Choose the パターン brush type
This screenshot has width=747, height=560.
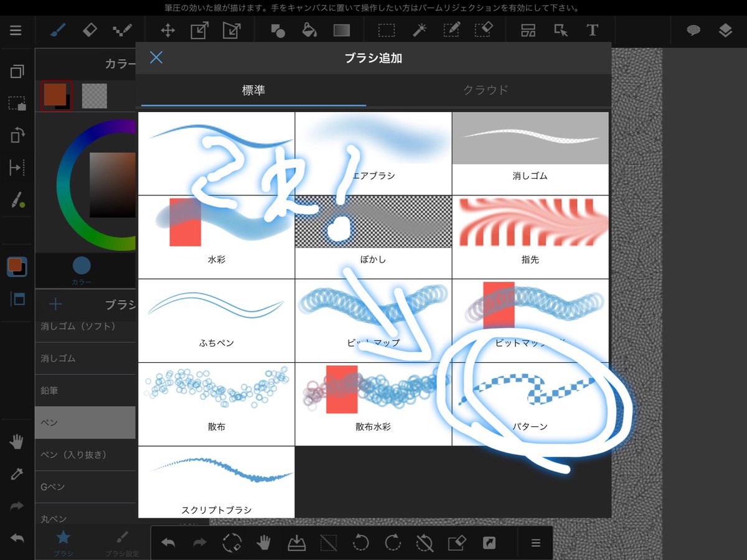[x=530, y=404]
